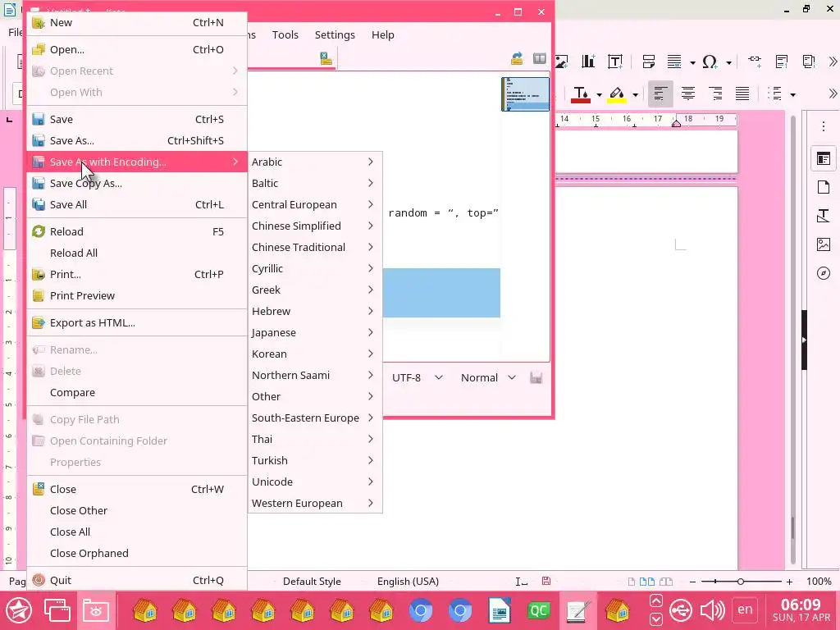840x630 pixels.
Task: Click the QC application icon in taskbar
Action: (x=538, y=610)
